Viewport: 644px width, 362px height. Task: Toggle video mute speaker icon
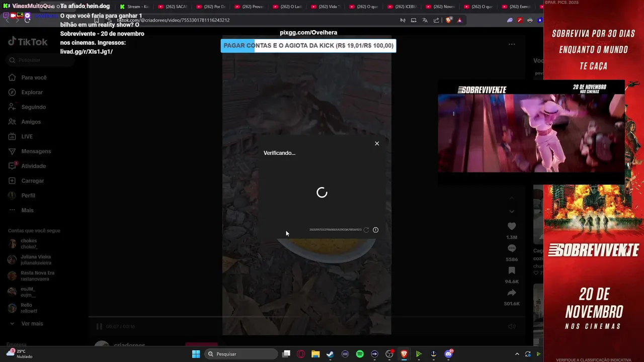pos(512,327)
